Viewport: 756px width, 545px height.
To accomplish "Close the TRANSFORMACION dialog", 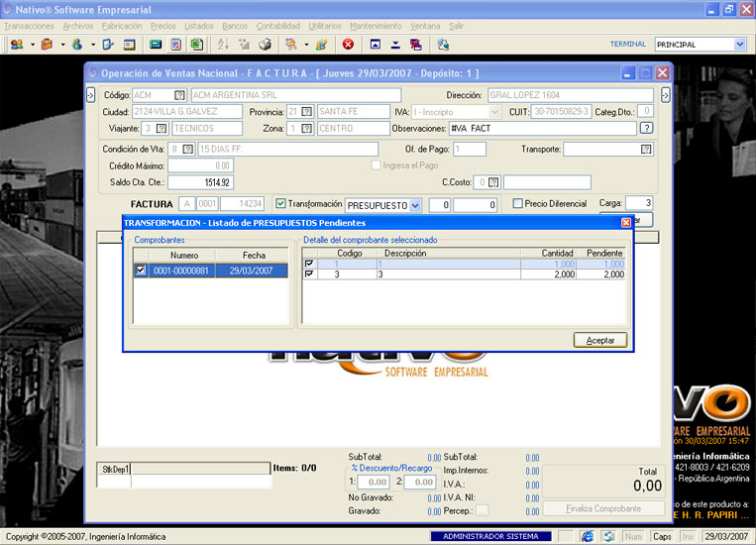I will [625, 223].
